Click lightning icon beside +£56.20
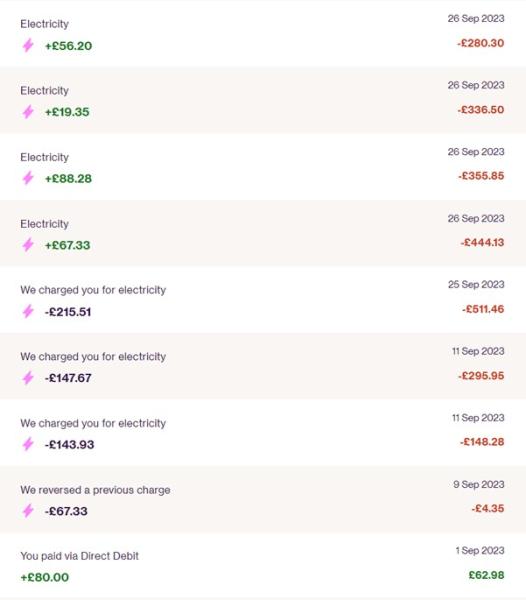The height and width of the screenshot is (600, 526). (x=28, y=45)
